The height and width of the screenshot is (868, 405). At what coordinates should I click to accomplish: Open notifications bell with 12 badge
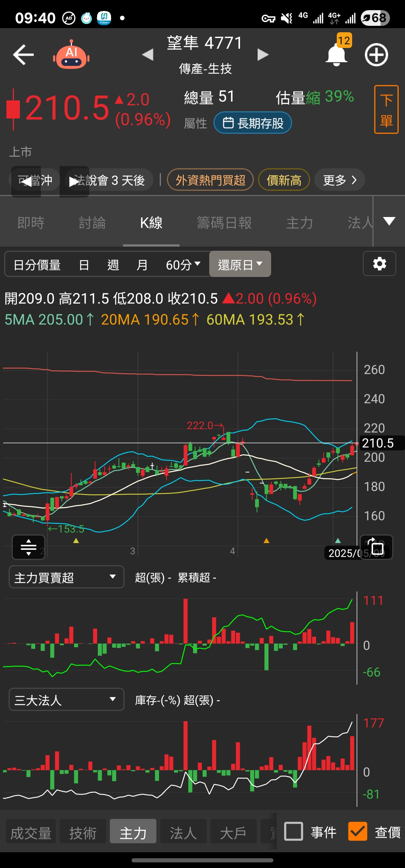336,55
